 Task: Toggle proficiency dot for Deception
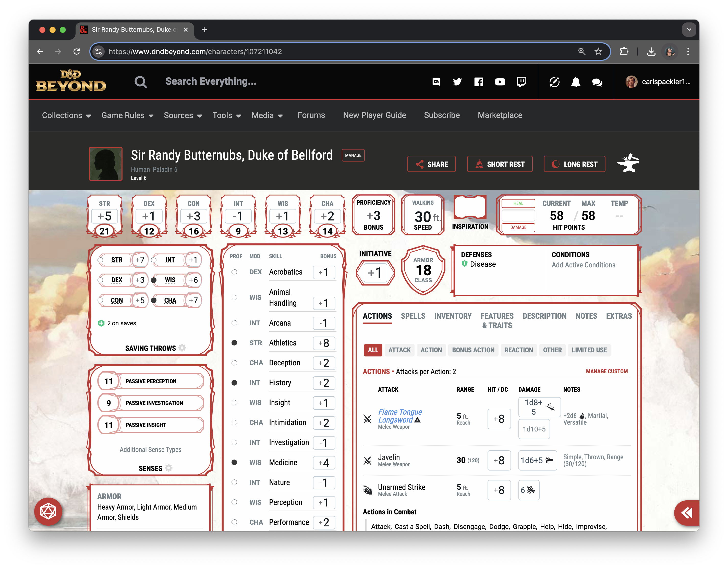[x=234, y=363]
